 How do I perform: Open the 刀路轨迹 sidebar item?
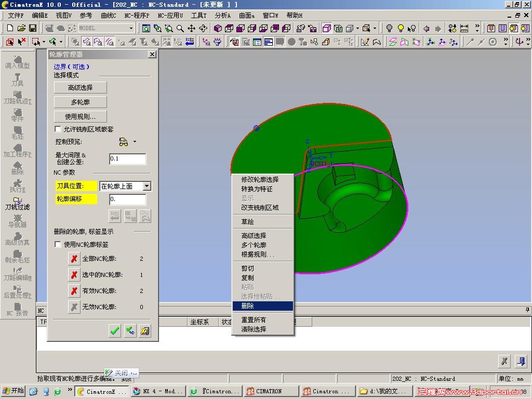coord(17,98)
